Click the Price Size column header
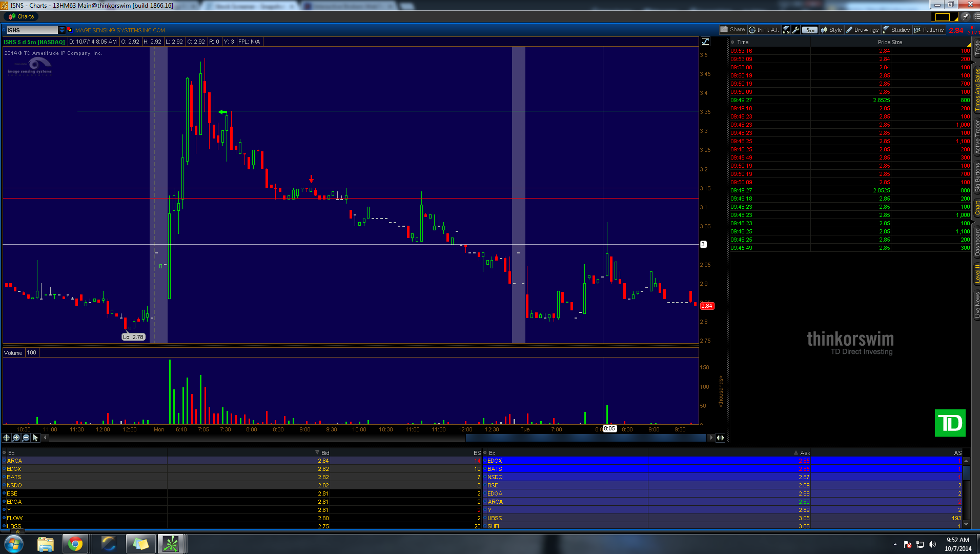This screenshot has width=980, height=554. 890,42
